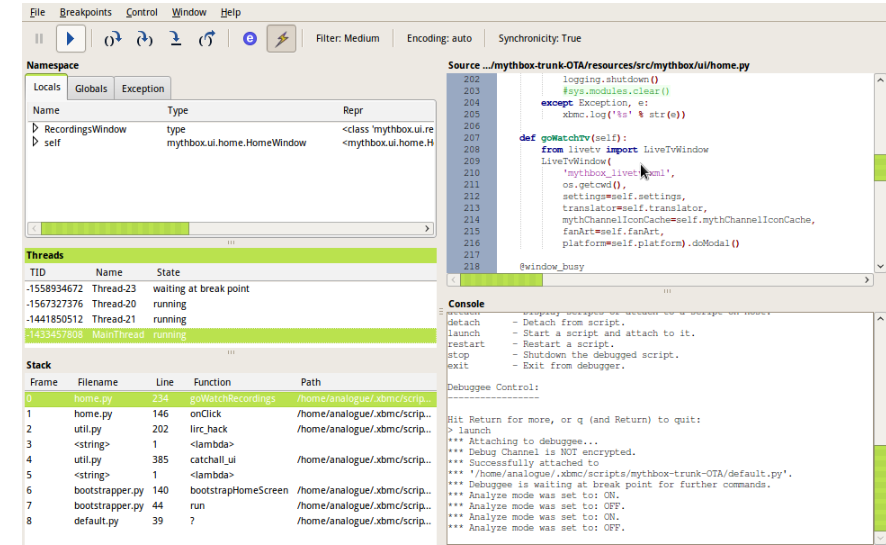Viewport: 886px width, 545px height.
Task: Switch to the Exception tab
Action: (x=143, y=89)
